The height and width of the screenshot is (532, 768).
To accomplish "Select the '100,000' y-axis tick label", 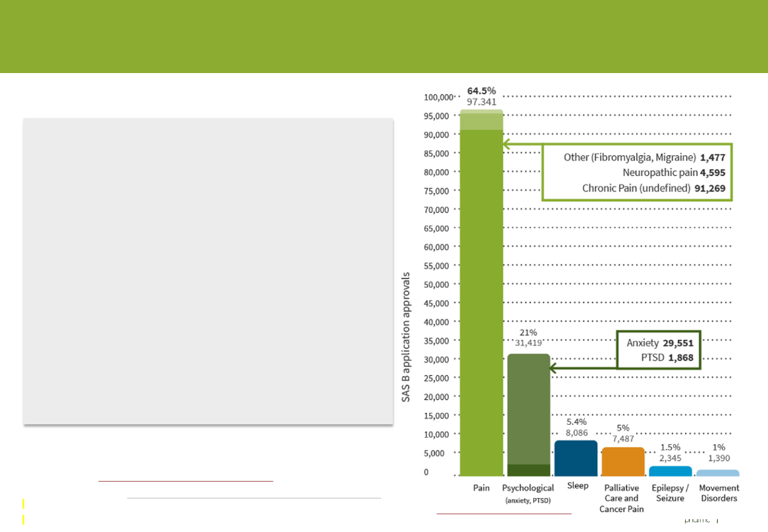I will [x=438, y=97].
